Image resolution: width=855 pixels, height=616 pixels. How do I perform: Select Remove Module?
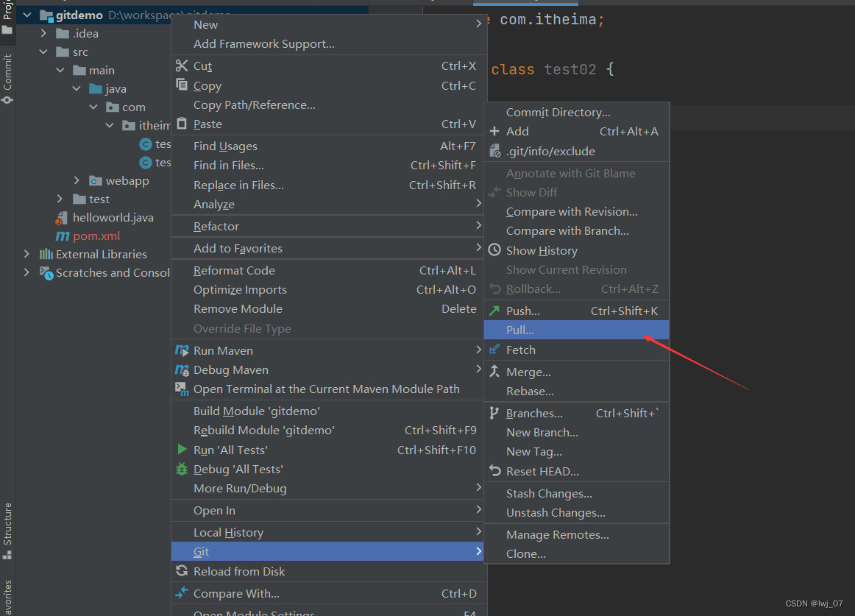(x=329, y=308)
